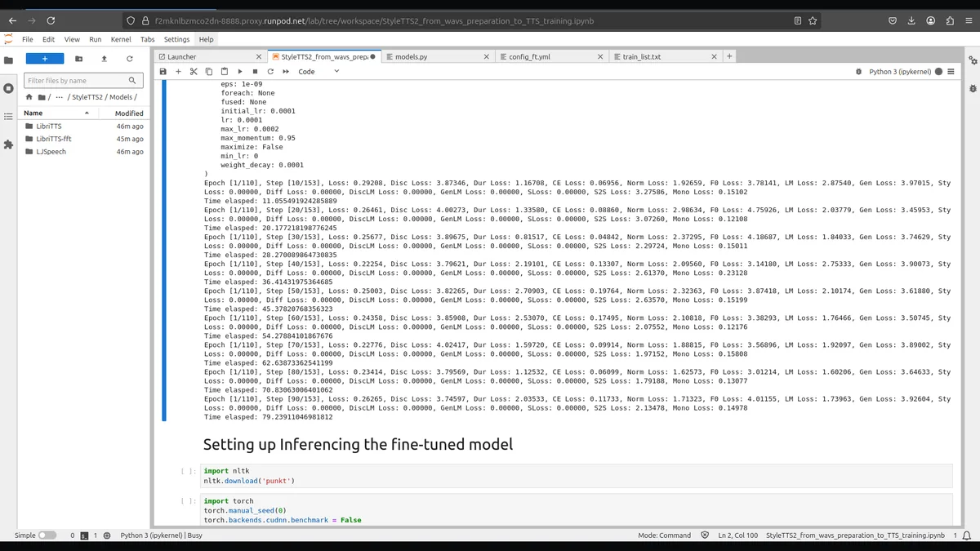Click Ln 2, Col 100 in status bar
980x551 pixels.
click(x=738, y=535)
